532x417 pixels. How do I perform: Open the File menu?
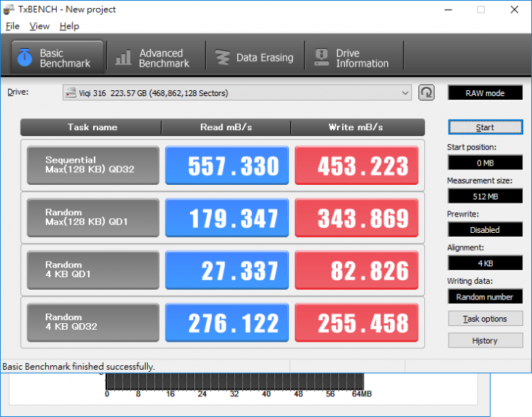click(x=13, y=26)
